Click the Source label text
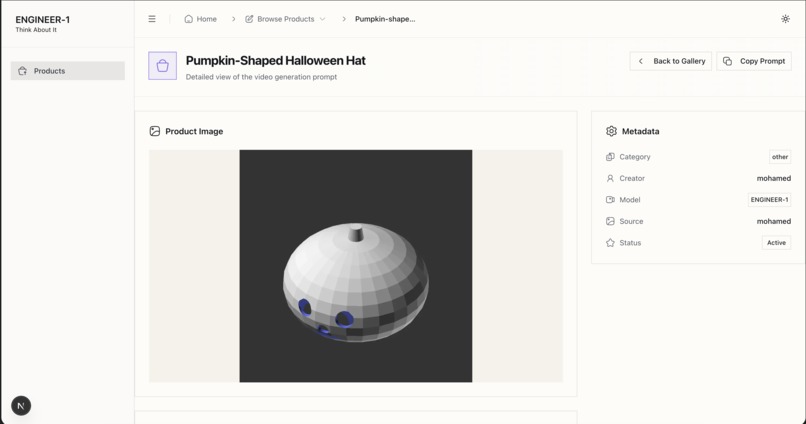Image resolution: width=806 pixels, height=424 pixels. (x=631, y=222)
